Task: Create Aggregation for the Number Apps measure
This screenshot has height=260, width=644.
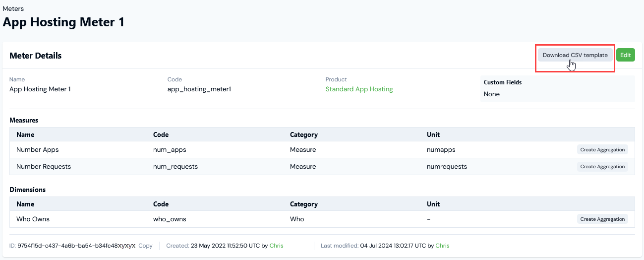Action: pyautogui.click(x=602, y=150)
